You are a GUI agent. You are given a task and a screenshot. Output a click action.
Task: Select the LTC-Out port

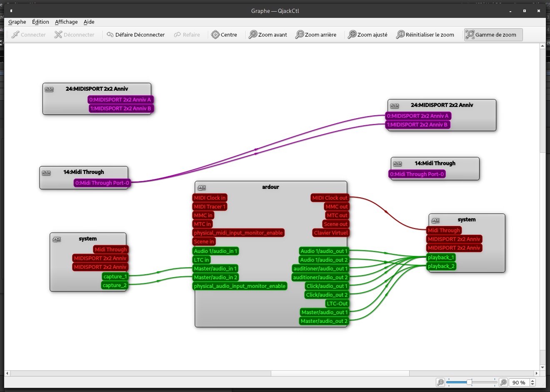coord(337,304)
